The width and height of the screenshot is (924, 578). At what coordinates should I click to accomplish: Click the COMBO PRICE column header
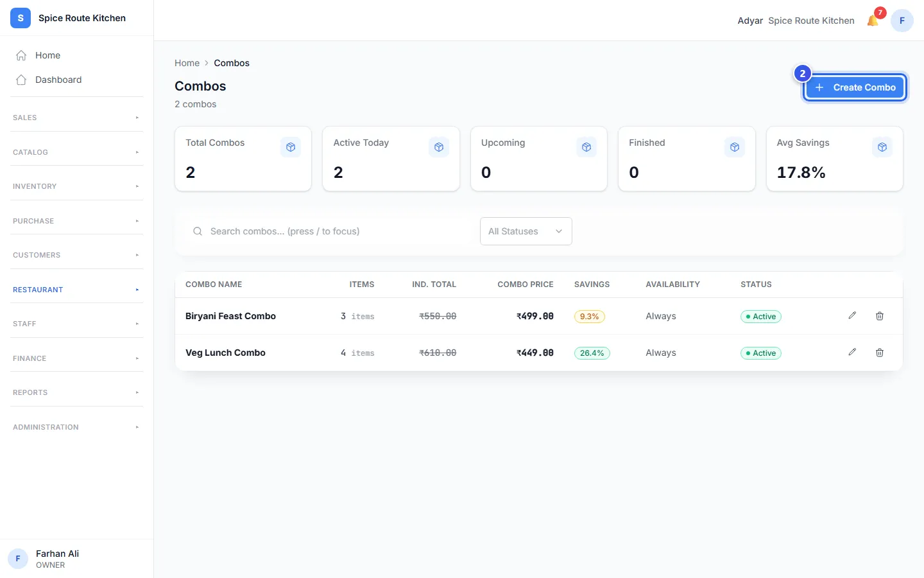[525, 285]
